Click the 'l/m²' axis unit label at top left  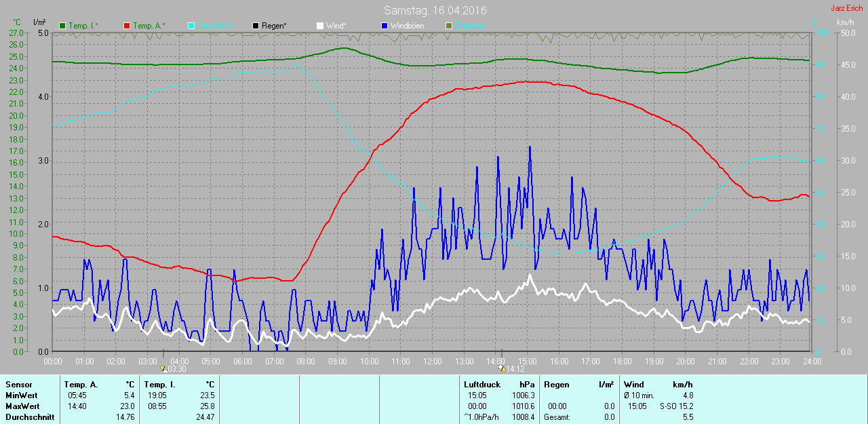(39, 22)
